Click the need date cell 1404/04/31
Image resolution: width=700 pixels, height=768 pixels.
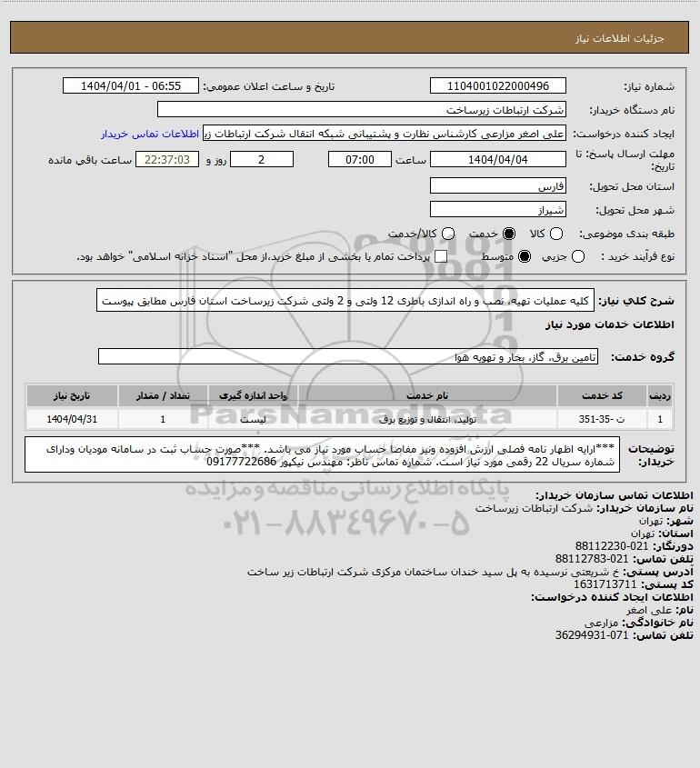[72, 419]
